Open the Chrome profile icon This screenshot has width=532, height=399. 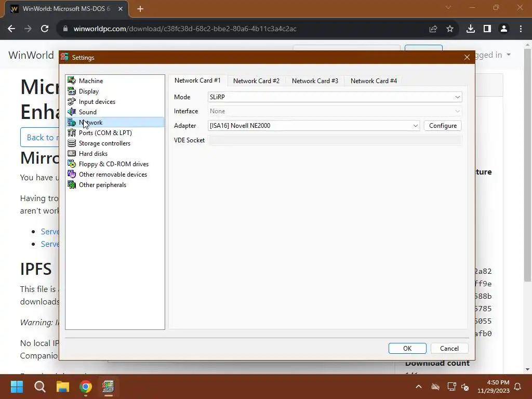pyautogui.click(x=504, y=29)
